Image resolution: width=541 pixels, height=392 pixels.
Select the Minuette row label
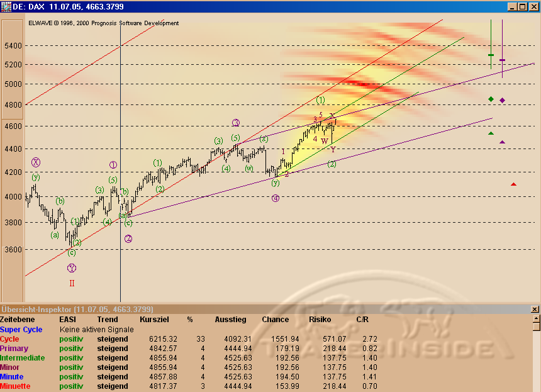coord(15,386)
